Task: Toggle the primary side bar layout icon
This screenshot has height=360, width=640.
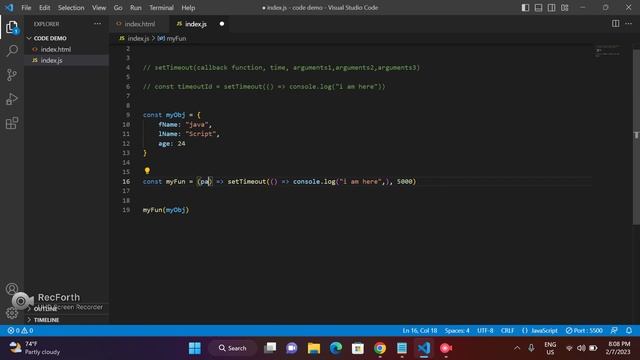Action: 525,7
